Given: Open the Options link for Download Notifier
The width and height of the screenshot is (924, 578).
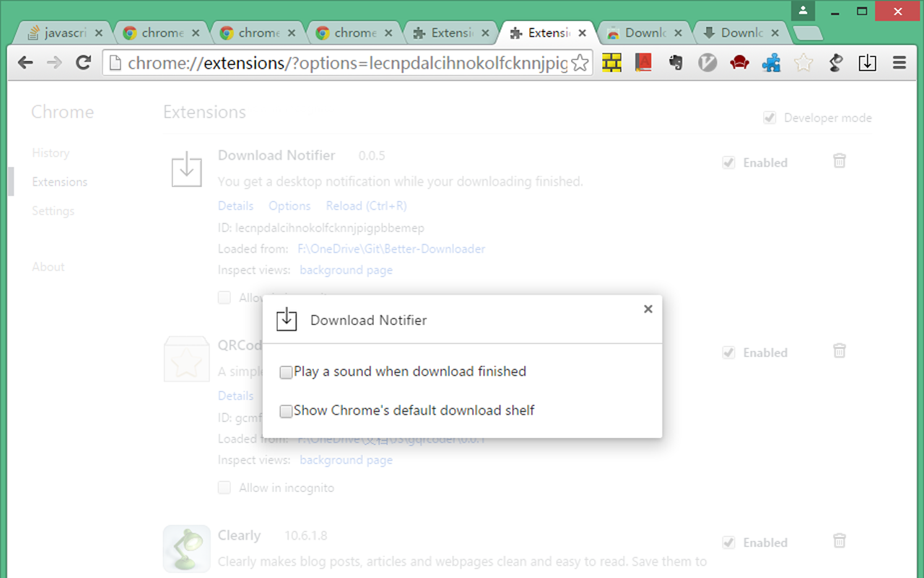Looking at the screenshot, I should (x=289, y=206).
